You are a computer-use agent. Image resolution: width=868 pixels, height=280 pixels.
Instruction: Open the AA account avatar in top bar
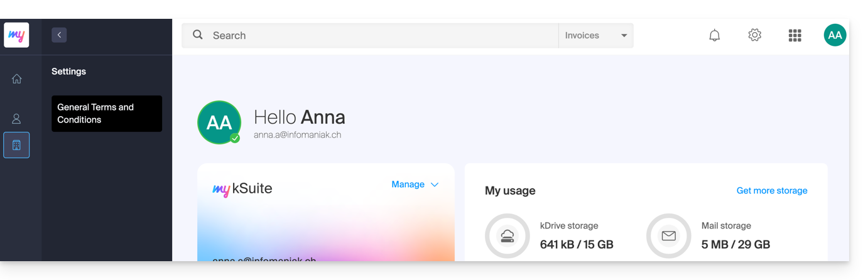(x=835, y=35)
